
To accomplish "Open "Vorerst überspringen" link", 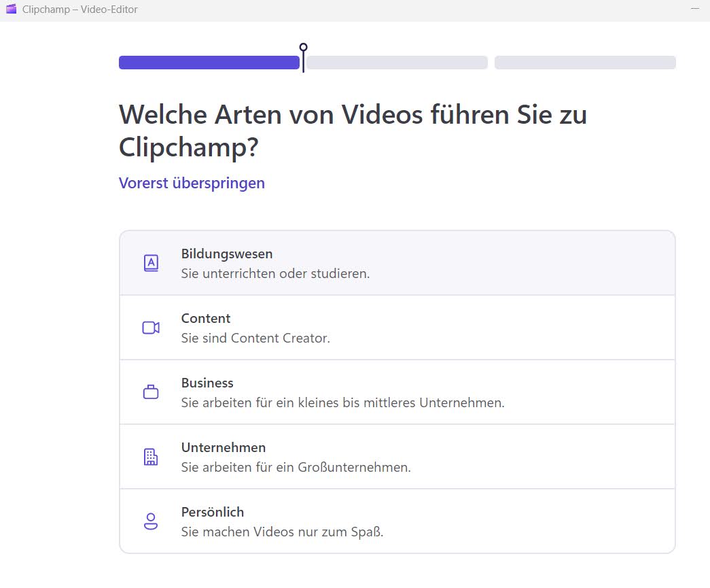I will pyautogui.click(x=192, y=183).
